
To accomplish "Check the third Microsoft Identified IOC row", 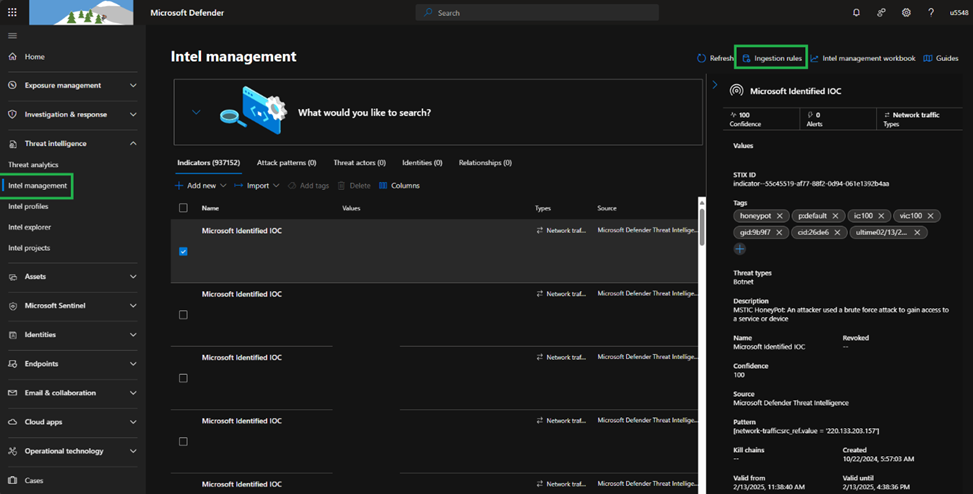I will pos(183,378).
